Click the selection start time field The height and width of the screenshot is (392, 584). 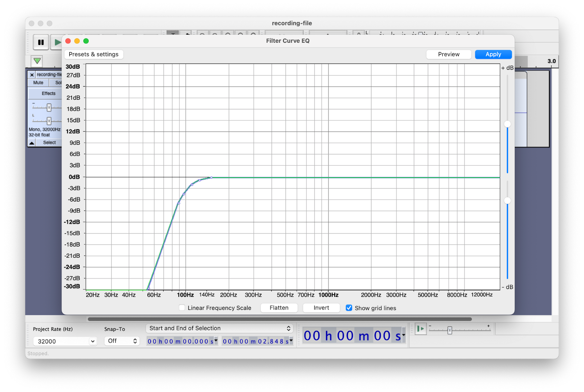[x=180, y=341]
